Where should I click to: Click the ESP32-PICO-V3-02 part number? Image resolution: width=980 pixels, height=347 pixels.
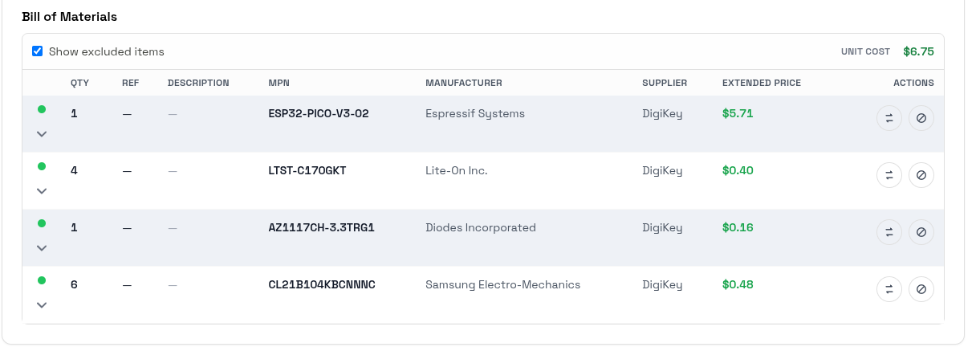tap(319, 113)
